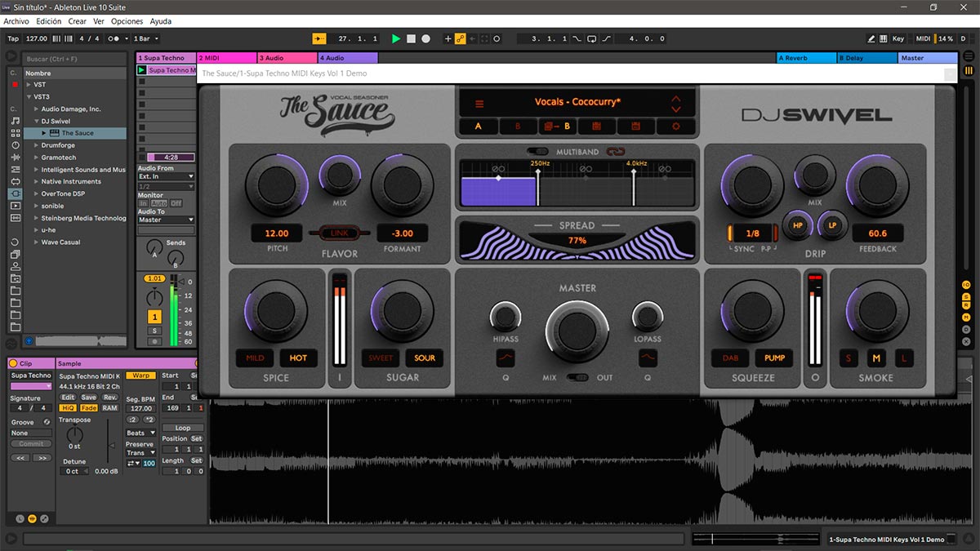This screenshot has width=980, height=551.
Task: Click the MIDI arrangement overdub plus icon
Action: pyautogui.click(x=448, y=38)
